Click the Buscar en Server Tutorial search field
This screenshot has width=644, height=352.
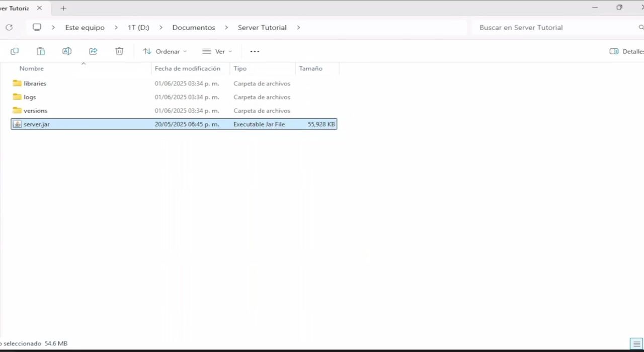tap(553, 28)
